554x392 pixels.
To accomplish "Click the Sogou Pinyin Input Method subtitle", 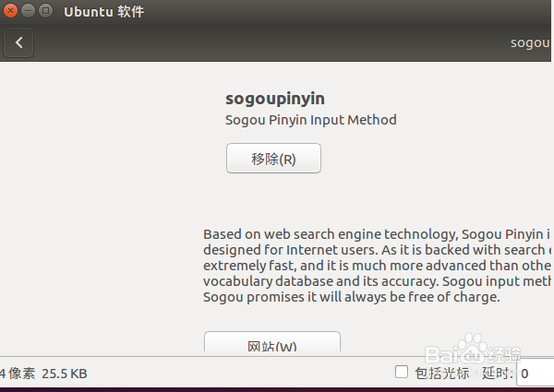I will pyautogui.click(x=310, y=120).
